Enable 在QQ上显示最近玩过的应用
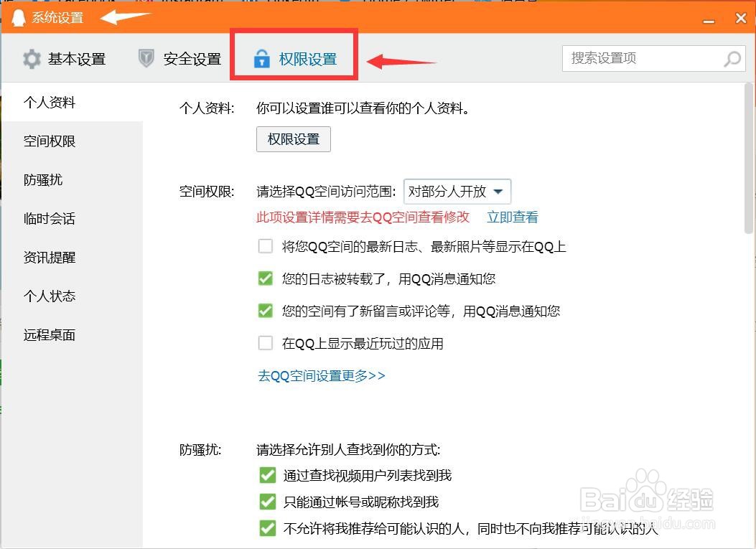 coord(266,343)
